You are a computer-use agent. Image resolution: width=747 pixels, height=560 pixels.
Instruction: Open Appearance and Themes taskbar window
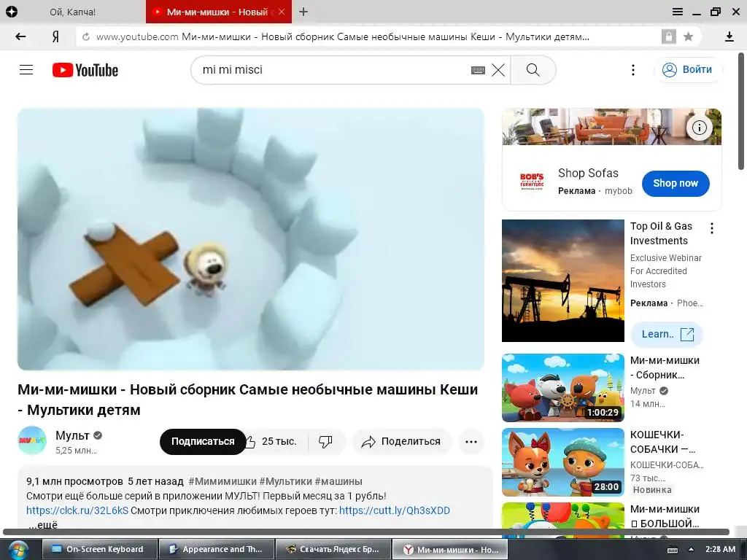coord(217,549)
